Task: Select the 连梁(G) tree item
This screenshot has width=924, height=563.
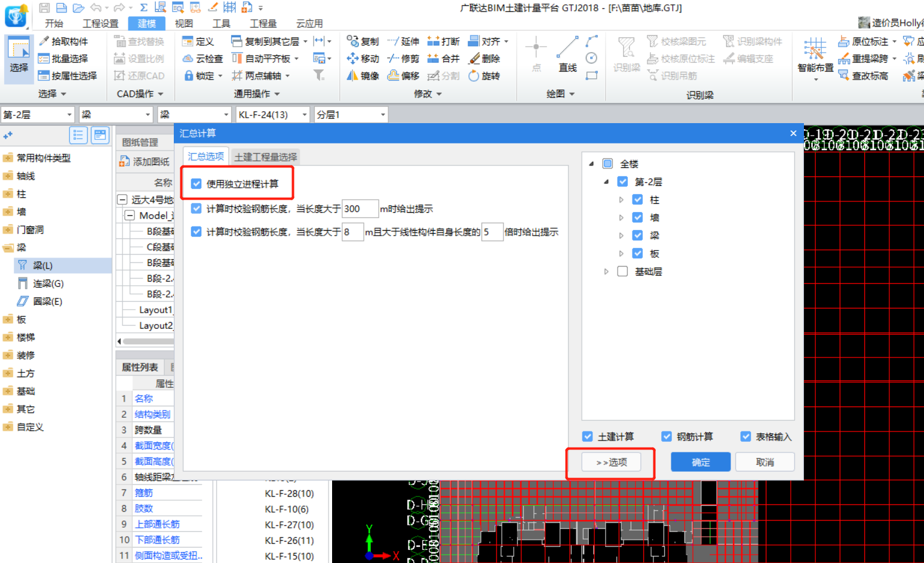Action: pos(48,283)
